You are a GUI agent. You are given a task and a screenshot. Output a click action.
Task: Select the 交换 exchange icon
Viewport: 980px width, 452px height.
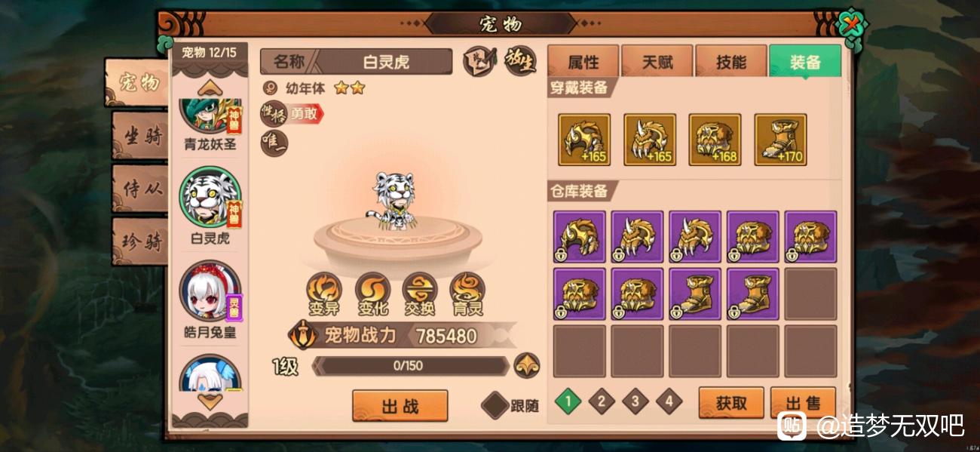pyautogui.click(x=420, y=294)
